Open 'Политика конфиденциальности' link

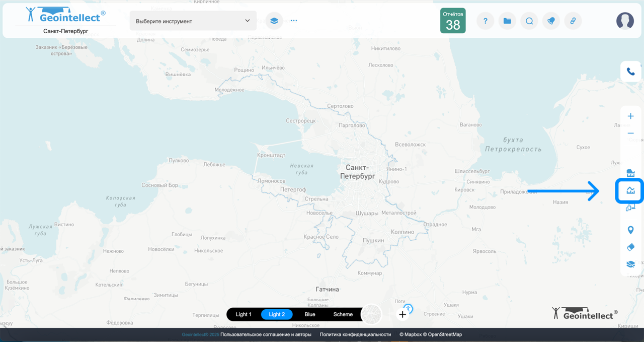[355, 334]
